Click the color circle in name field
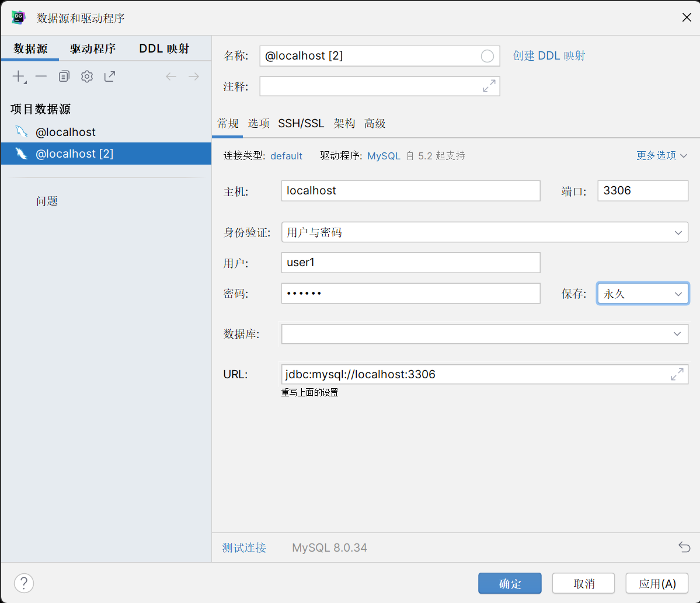This screenshot has height=603, width=700. point(487,56)
